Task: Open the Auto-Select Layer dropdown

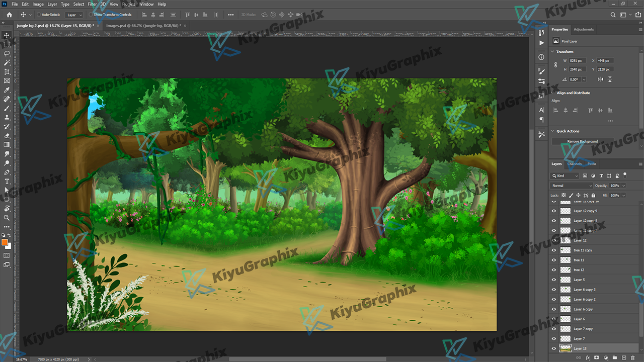Action: pyautogui.click(x=74, y=15)
